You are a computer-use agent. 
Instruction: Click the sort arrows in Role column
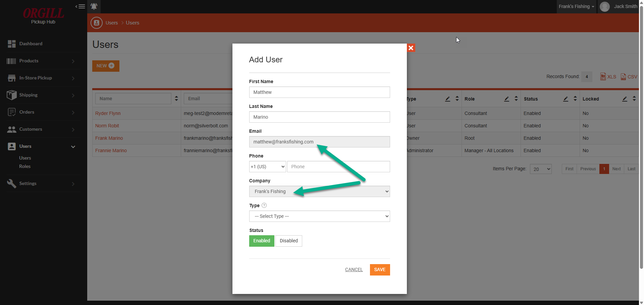coord(516,99)
